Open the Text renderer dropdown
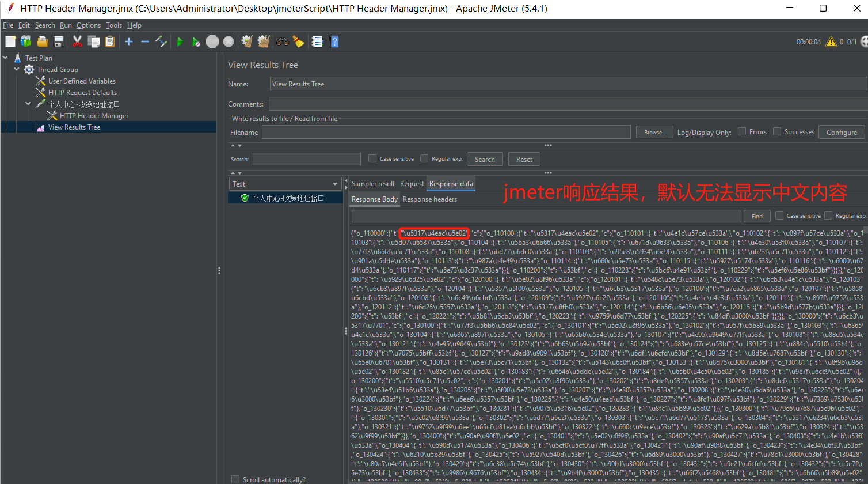868x484 pixels. point(285,184)
